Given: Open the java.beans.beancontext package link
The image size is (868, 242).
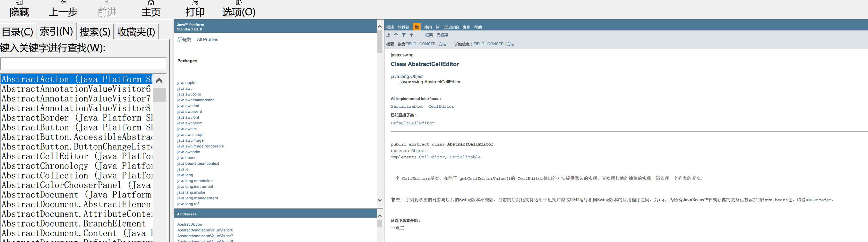Looking at the screenshot, I should tap(198, 163).
